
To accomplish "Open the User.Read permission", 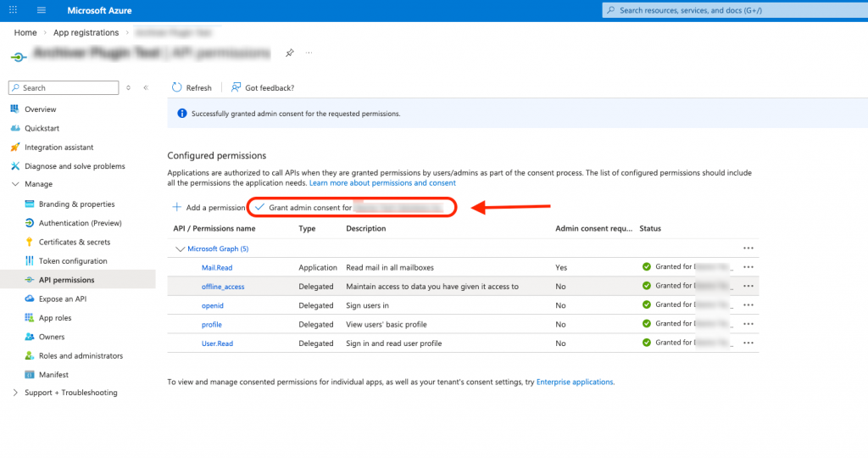I will [217, 343].
